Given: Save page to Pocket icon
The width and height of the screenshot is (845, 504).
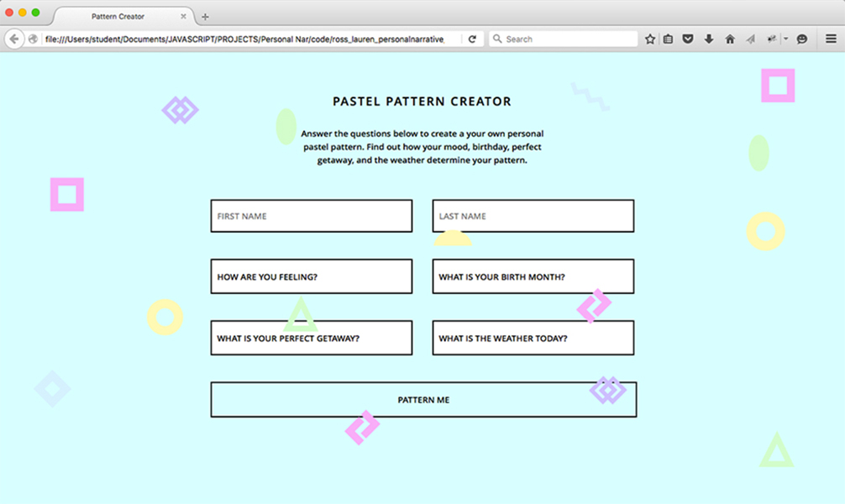Looking at the screenshot, I should tap(688, 39).
